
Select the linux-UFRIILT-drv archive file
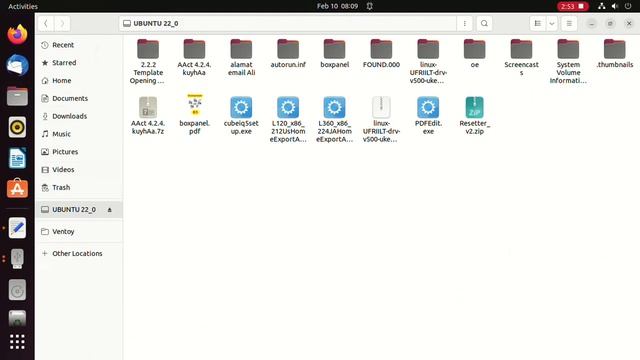point(381,120)
